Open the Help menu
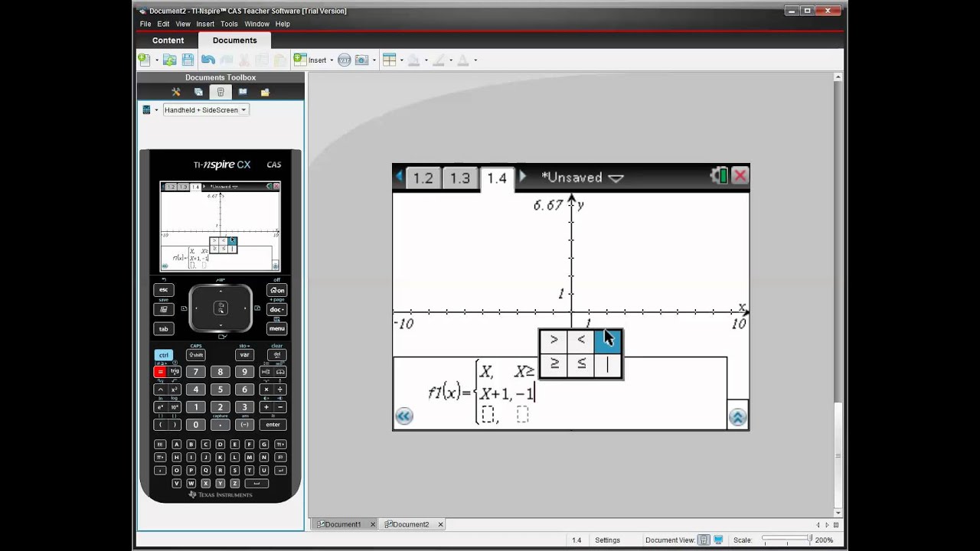This screenshot has height=551, width=980. coord(283,24)
